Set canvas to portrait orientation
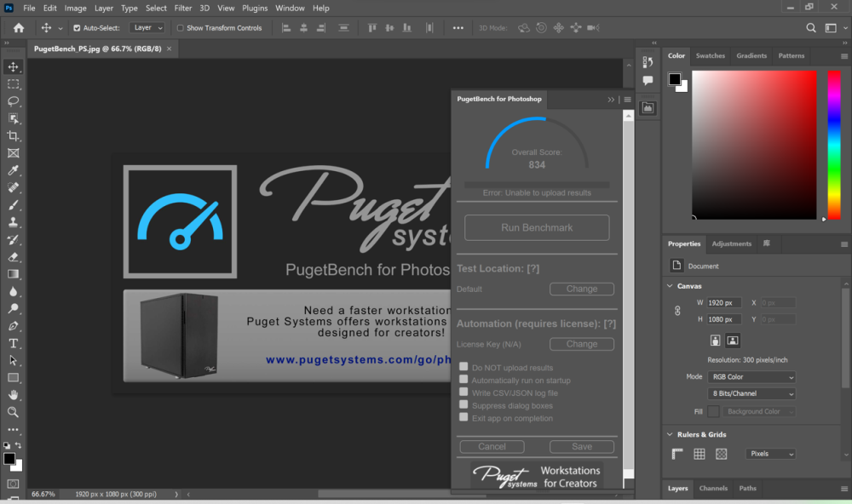The height and width of the screenshot is (504, 852). tap(715, 341)
